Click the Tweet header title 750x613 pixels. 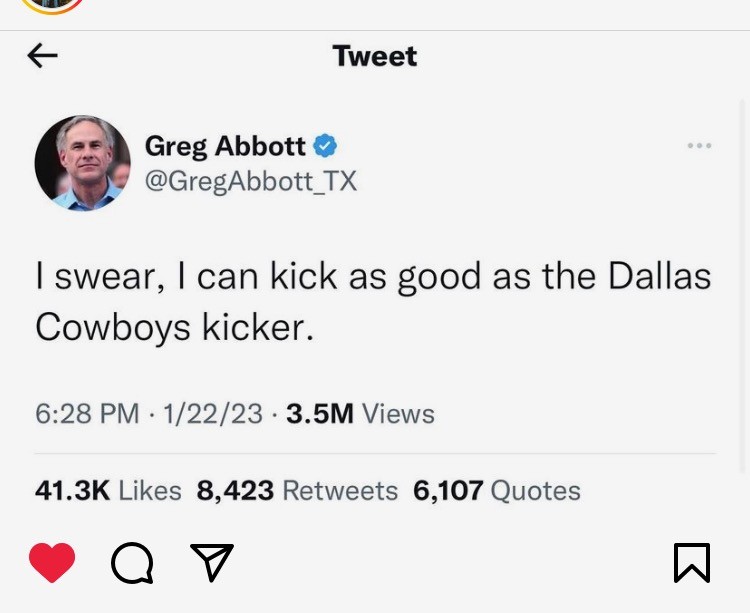coord(374,56)
